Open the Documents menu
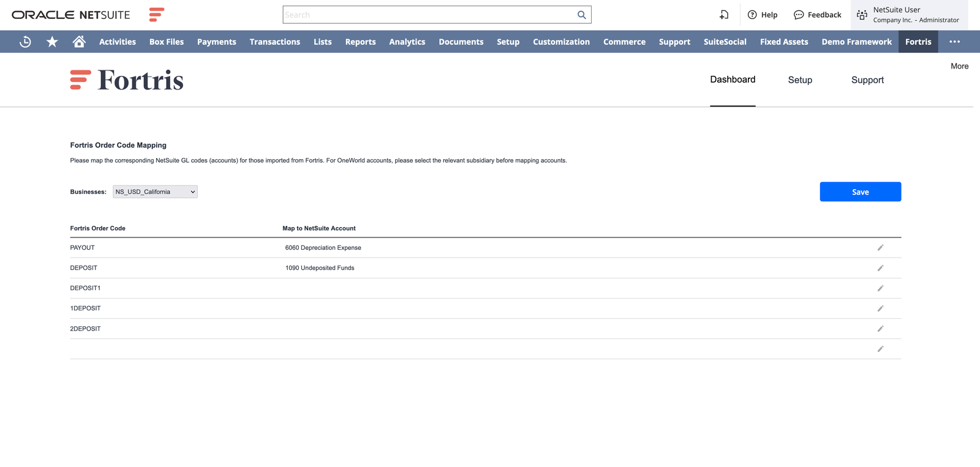 tap(461, 42)
